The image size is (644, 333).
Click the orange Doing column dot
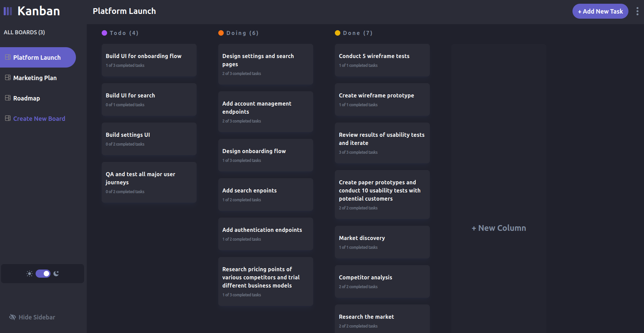click(x=221, y=33)
